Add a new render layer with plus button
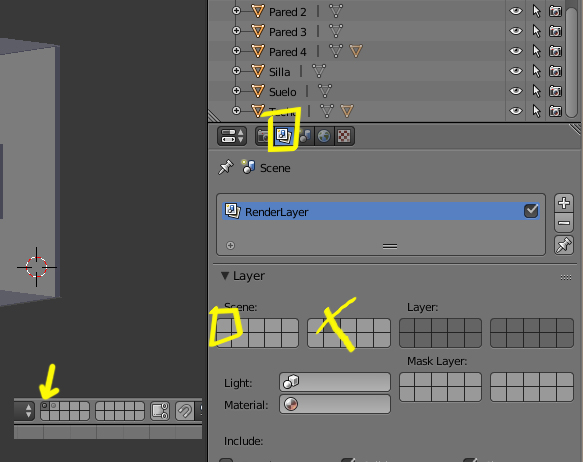The width and height of the screenshot is (583, 462). coord(564,203)
